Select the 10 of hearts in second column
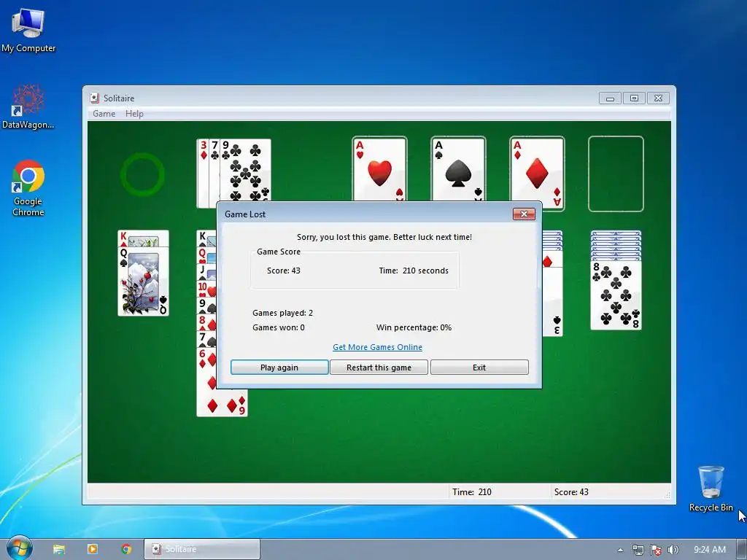Image resolution: width=747 pixels, height=560 pixels. click(206, 289)
